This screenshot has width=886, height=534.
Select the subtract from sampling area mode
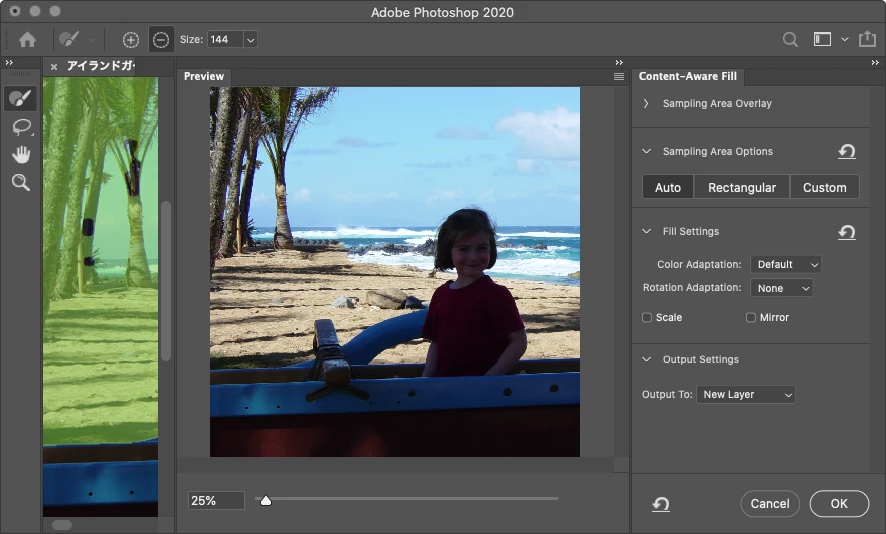[x=161, y=40]
